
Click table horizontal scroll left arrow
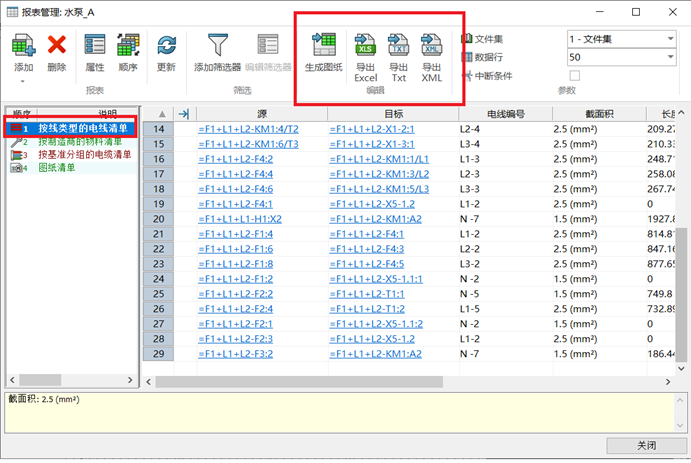click(149, 382)
